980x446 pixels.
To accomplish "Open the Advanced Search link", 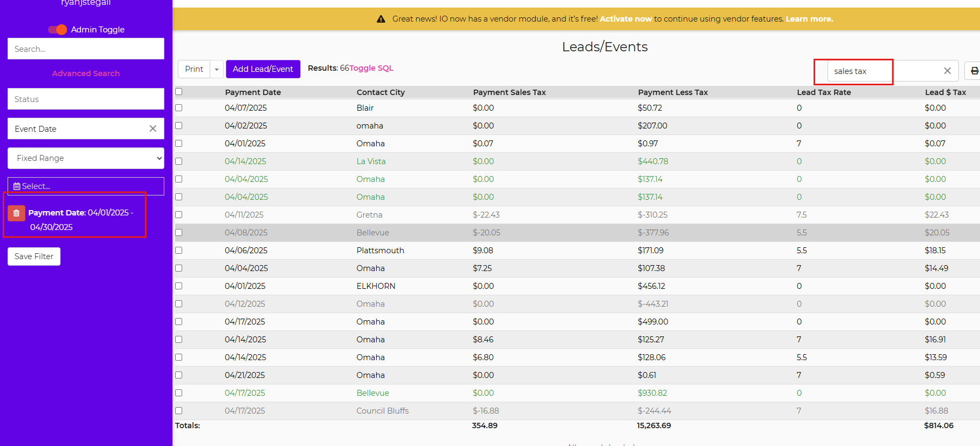I will pyautogui.click(x=86, y=73).
